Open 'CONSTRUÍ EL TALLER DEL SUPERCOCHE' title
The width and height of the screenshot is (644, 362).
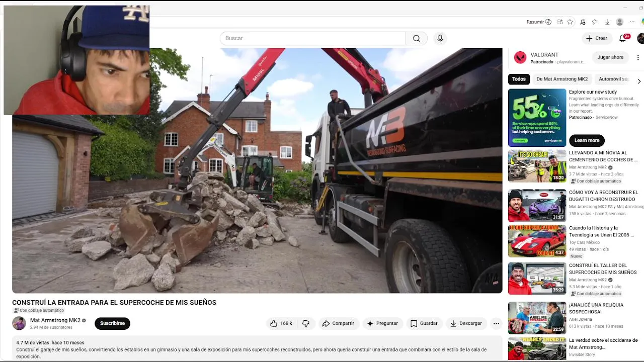(x=603, y=269)
